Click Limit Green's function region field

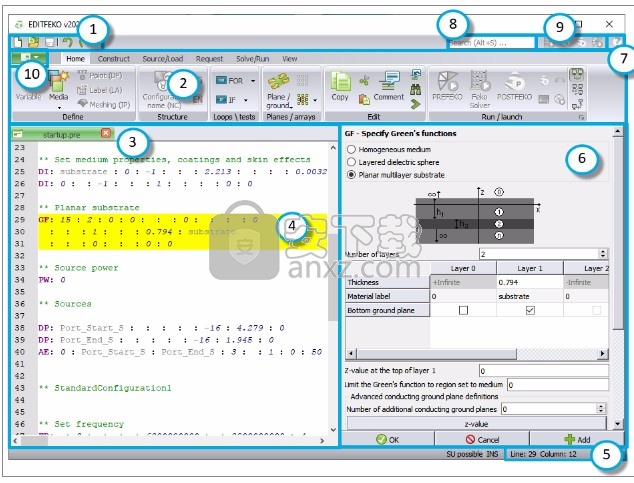558,385
